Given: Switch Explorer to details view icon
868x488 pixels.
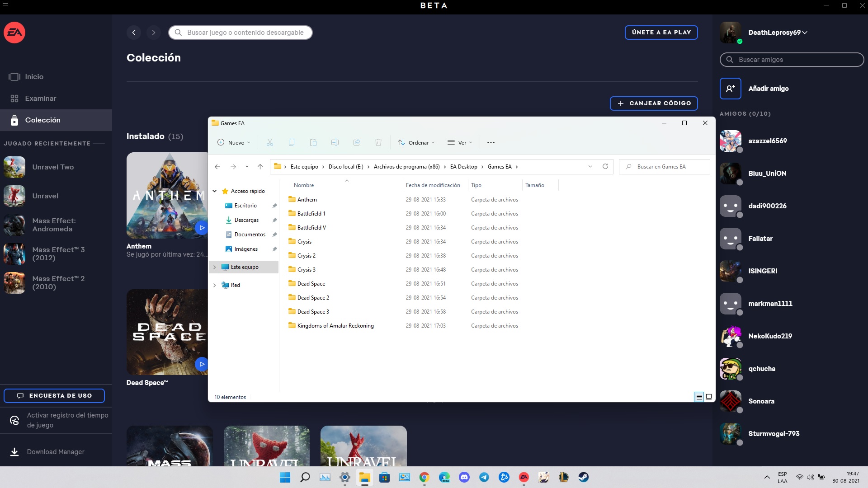Looking at the screenshot, I should pyautogui.click(x=699, y=397).
